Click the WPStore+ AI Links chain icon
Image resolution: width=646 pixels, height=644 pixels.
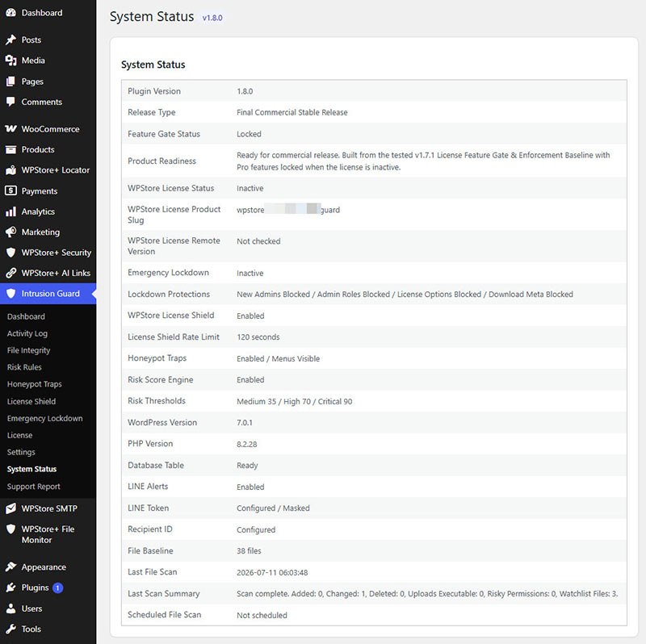10,273
